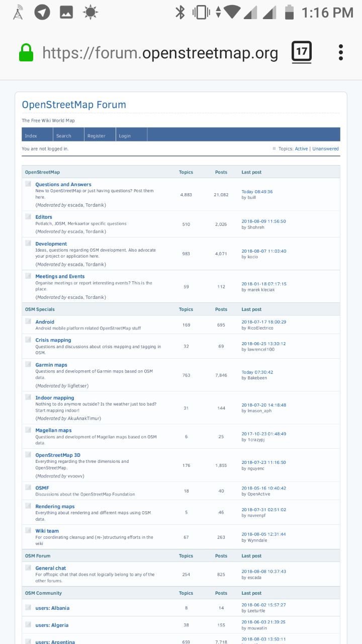Tap the URL forum.openstreetmap.org in address bar
362x644 pixels.
160,53
